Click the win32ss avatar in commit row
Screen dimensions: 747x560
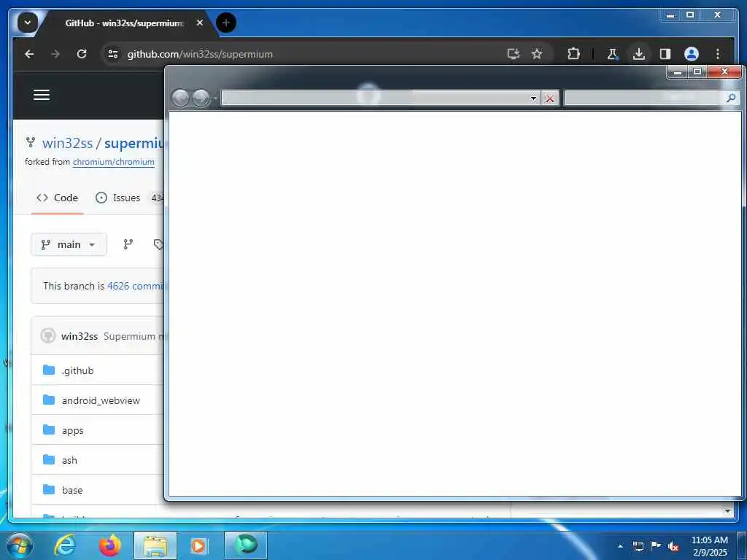click(x=47, y=335)
